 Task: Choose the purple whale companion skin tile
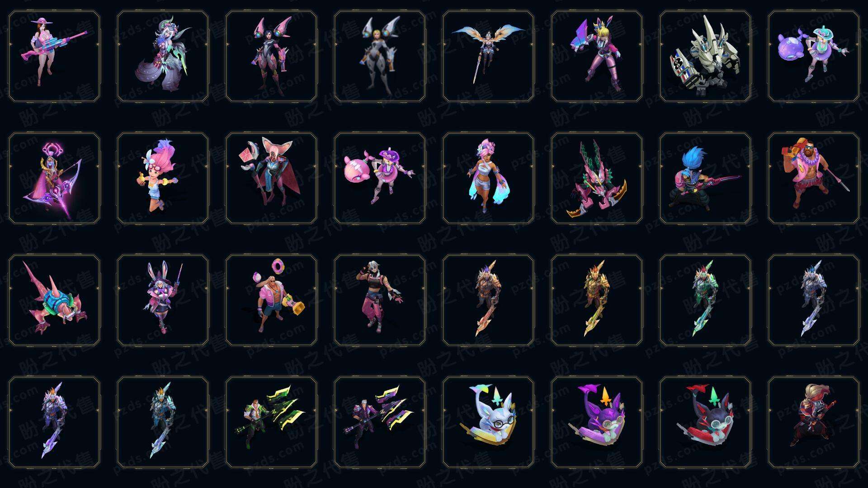click(814, 56)
